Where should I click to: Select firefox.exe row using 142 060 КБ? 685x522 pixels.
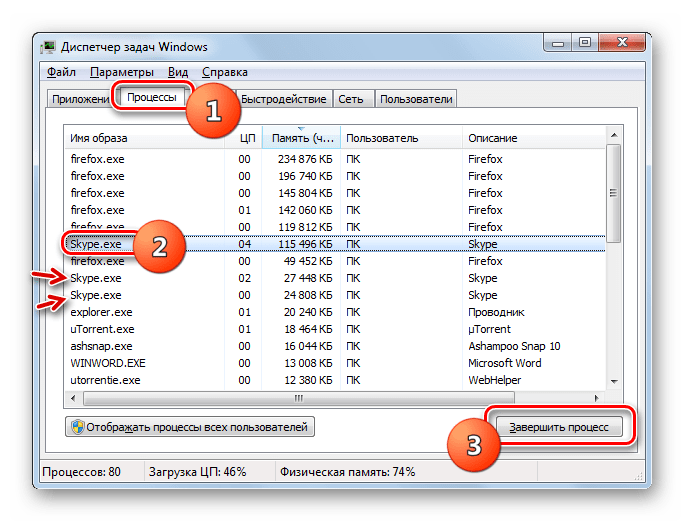335,210
